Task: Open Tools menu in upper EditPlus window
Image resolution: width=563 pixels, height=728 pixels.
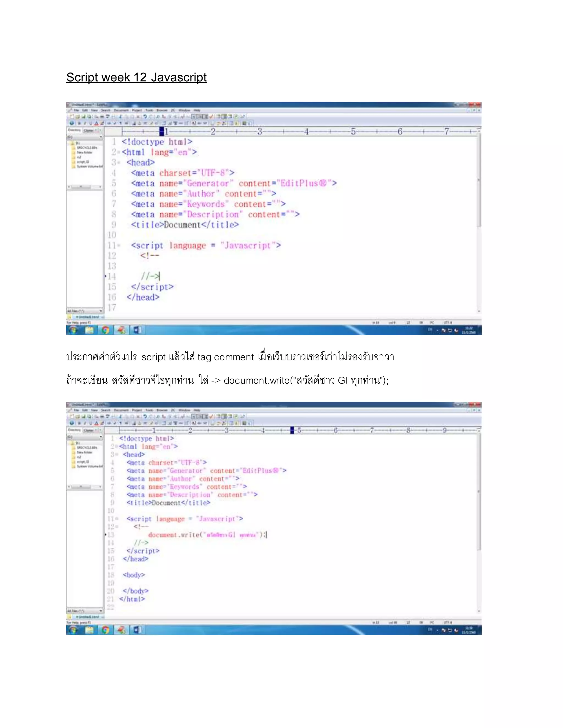Action: click(150, 110)
